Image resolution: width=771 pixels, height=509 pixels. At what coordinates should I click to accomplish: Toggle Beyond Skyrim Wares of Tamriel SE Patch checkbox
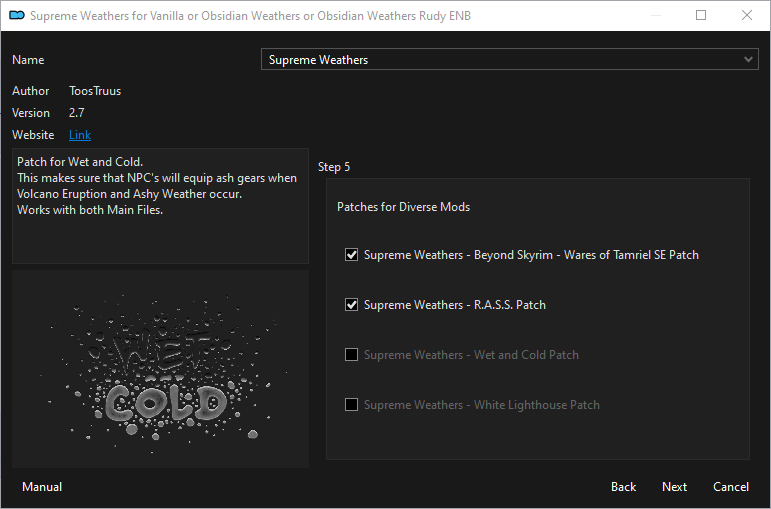click(x=351, y=255)
